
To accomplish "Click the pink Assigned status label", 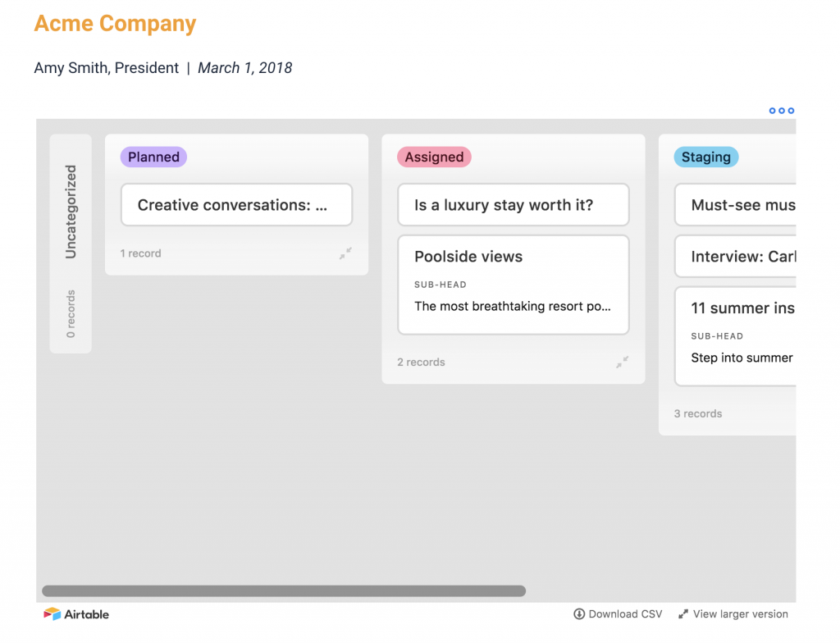I will tap(434, 157).
